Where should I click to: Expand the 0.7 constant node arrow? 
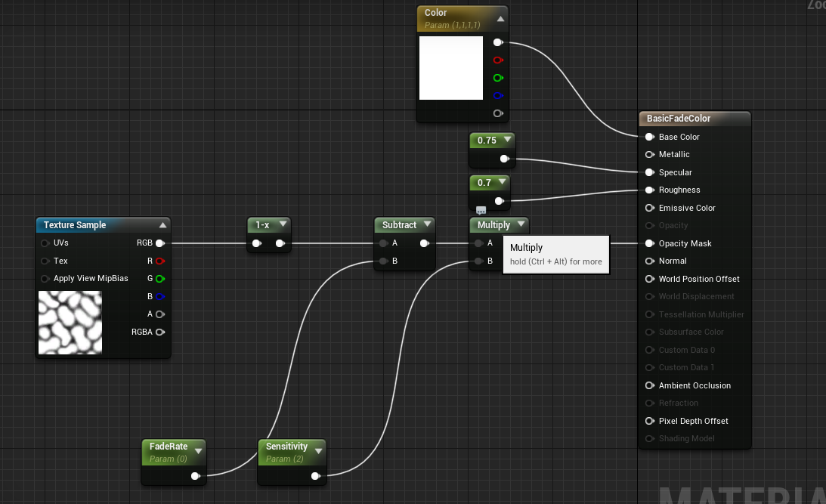(x=502, y=181)
